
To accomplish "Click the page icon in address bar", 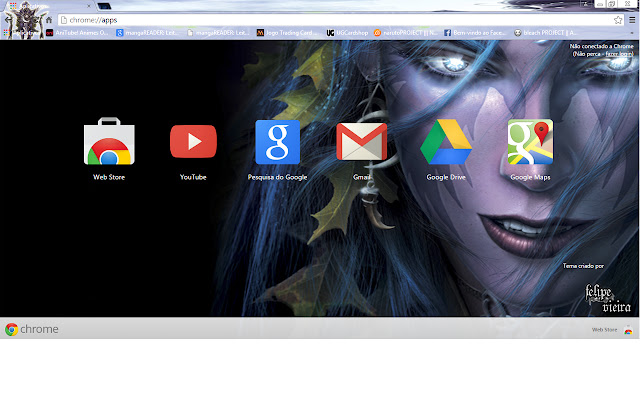I will coord(64,20).
